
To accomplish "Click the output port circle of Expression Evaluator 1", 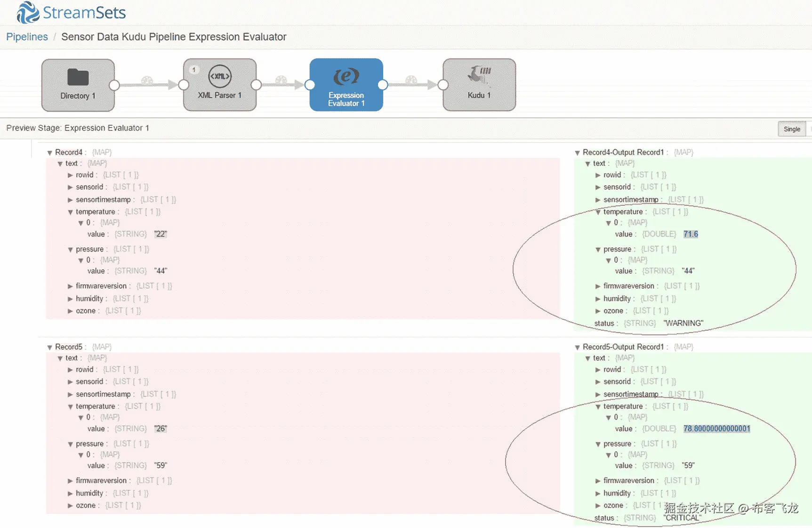I will click(383, 85).
